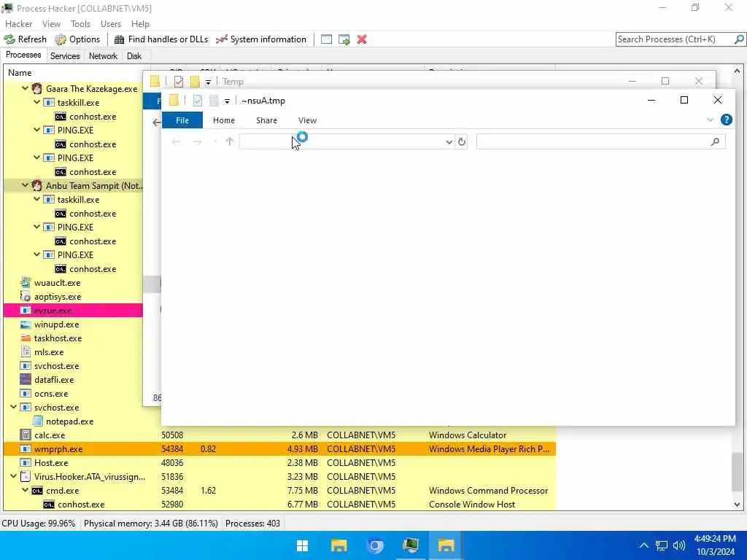Select the taskhost.exe process icon

click(26, 338)
